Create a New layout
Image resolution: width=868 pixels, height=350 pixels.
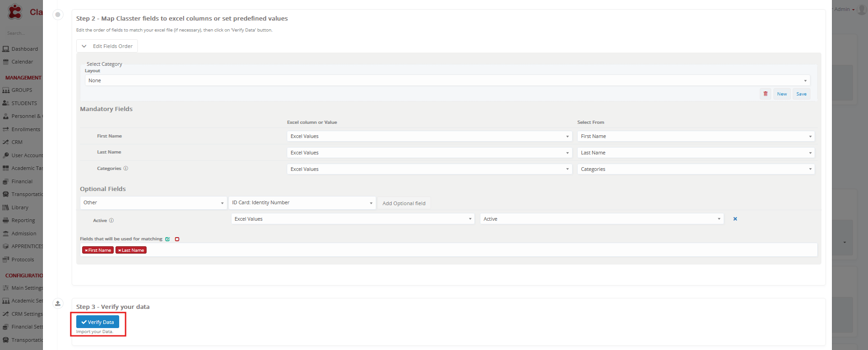[x=782, y=94]
